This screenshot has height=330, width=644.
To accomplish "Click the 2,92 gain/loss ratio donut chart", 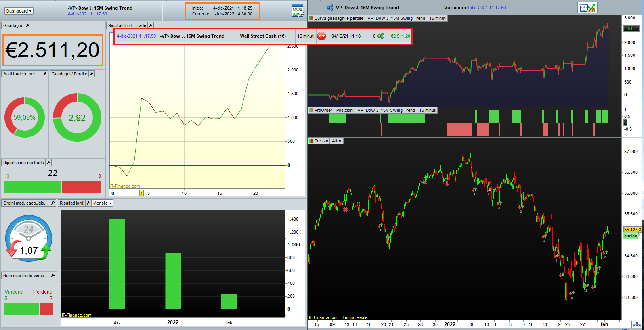I will pos(77,117).
